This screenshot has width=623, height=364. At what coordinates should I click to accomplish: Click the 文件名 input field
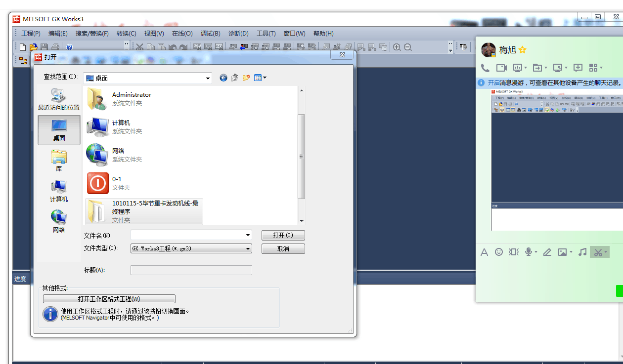(188, 235)
